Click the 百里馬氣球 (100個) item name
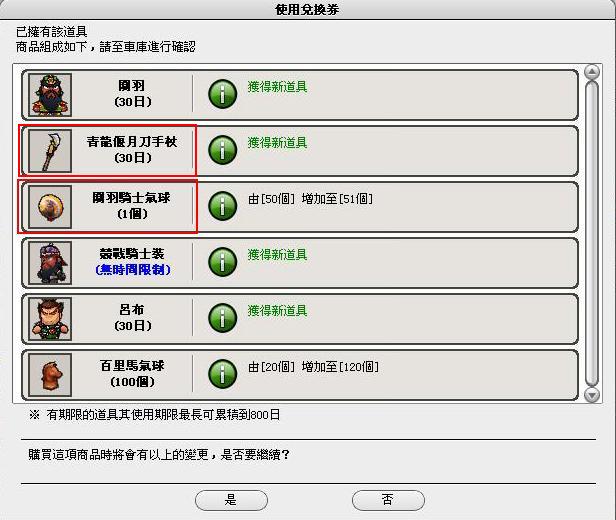616x520 pixels. [132, 374]
